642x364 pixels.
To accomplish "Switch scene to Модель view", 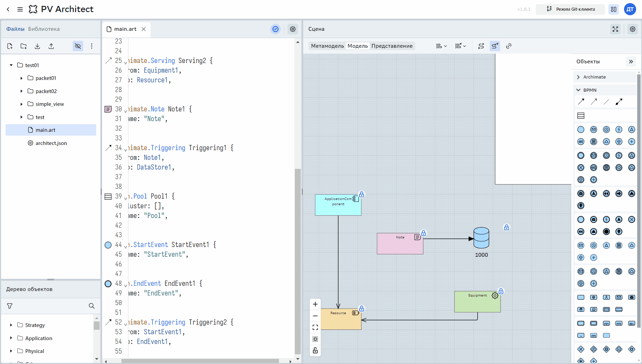I will coord(358,46).
